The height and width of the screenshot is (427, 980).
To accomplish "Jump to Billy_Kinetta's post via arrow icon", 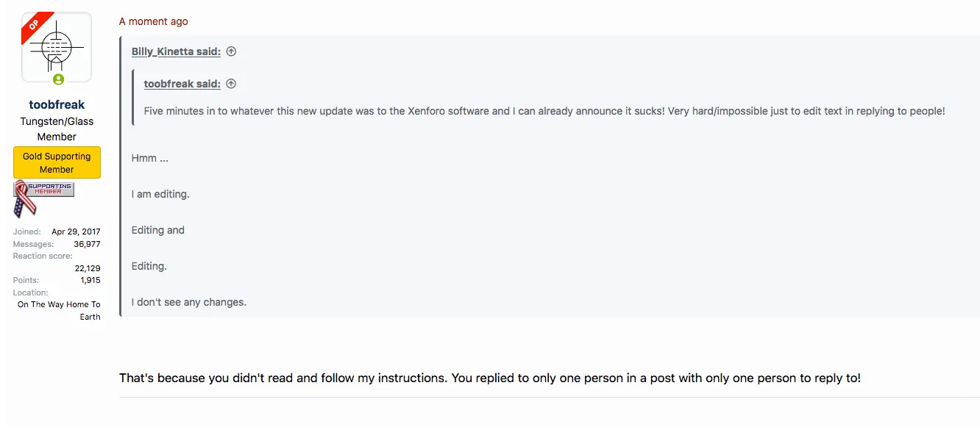I will (231, 51).
